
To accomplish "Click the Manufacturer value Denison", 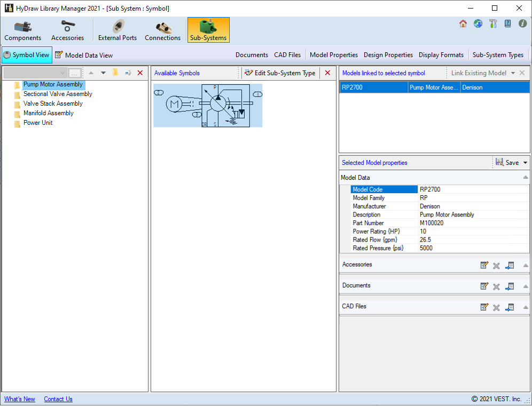I will (473, 206).
